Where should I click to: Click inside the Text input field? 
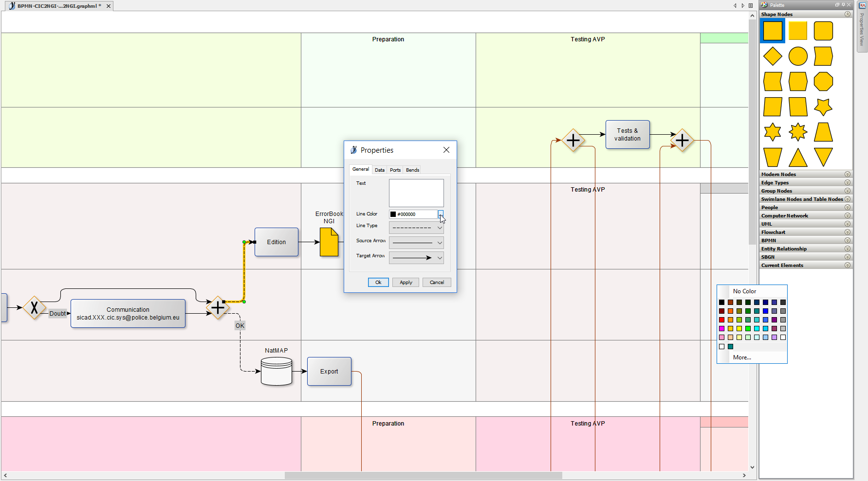[416, 193]
